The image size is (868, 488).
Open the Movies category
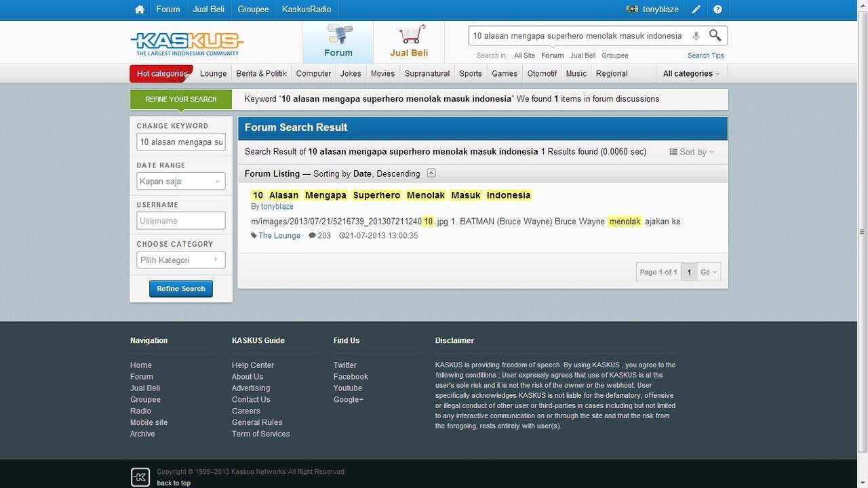[382, 73]
